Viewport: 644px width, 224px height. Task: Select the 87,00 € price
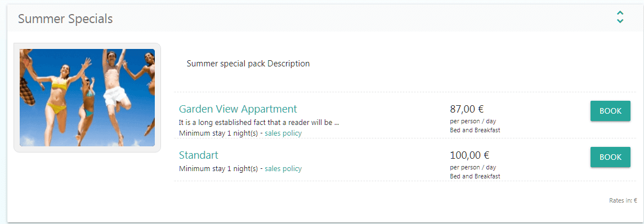pos(467,109)
